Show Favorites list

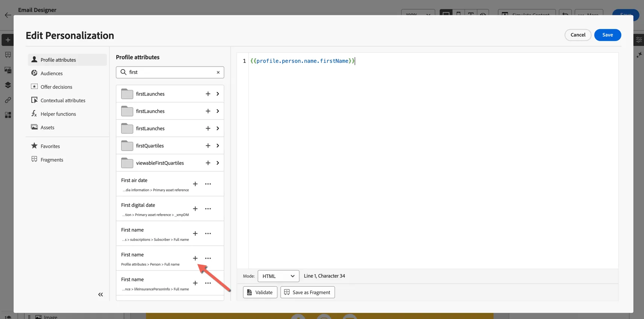(67, 146)
